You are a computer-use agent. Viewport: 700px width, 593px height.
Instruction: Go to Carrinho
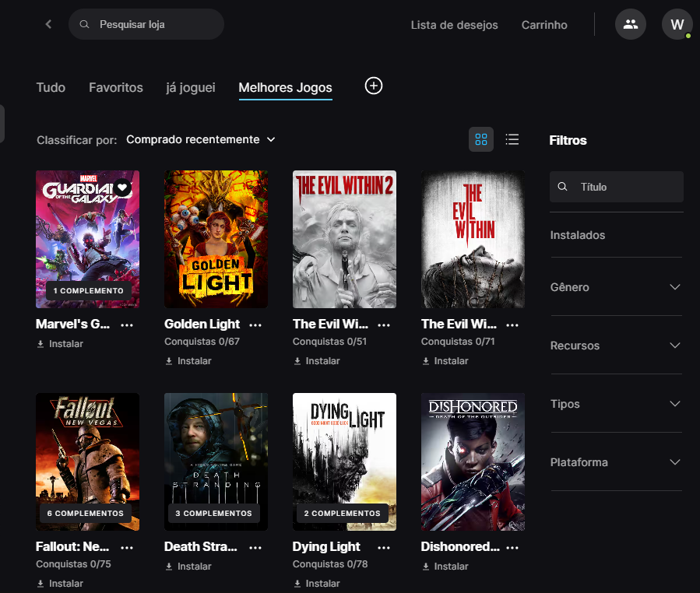click(x=544, y=25)
